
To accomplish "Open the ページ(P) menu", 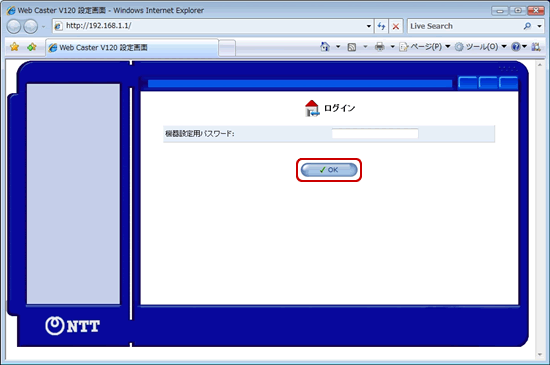I will [425, 47].
